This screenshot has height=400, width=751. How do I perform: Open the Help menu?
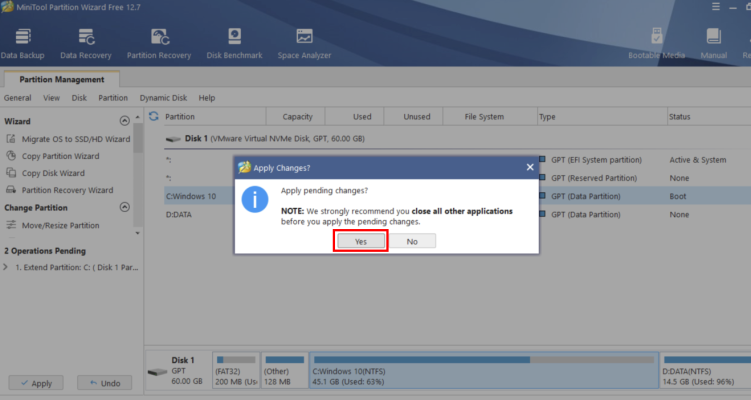point(207,98)
